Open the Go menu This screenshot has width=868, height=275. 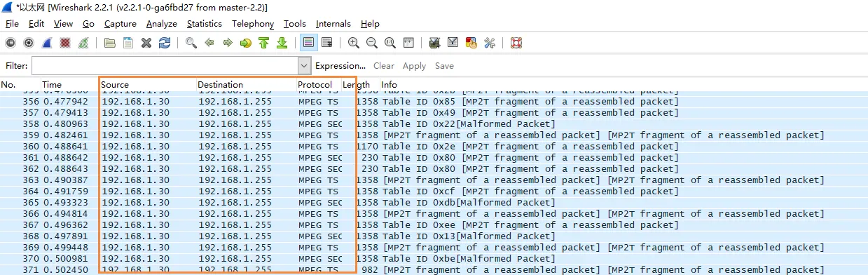pos(88,24)
